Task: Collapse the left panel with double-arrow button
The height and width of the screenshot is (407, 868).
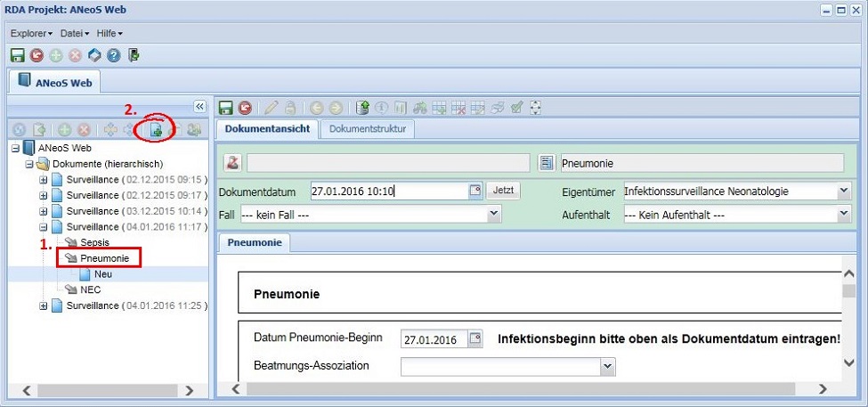Action: pos(199,107)
